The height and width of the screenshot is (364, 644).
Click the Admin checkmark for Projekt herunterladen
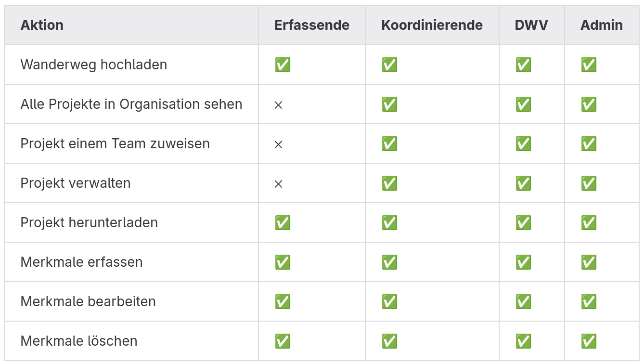589,222
